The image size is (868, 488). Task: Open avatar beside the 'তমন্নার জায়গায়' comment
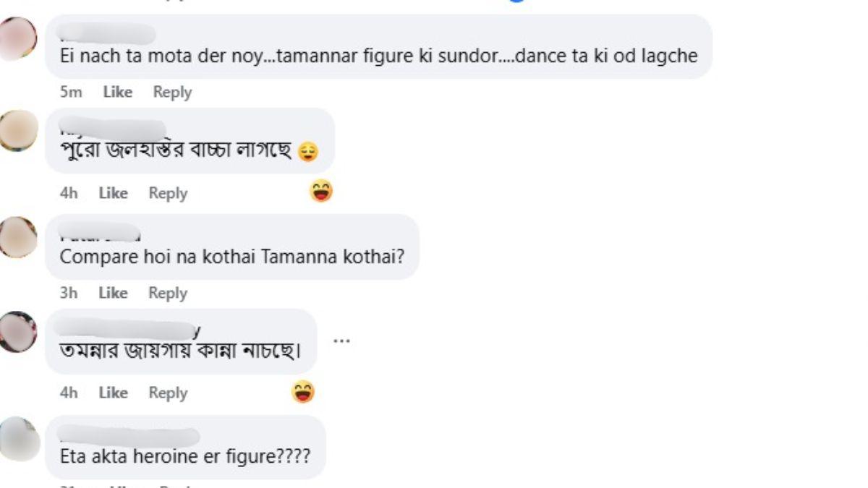pyautogui.click(x=17, y=332)
